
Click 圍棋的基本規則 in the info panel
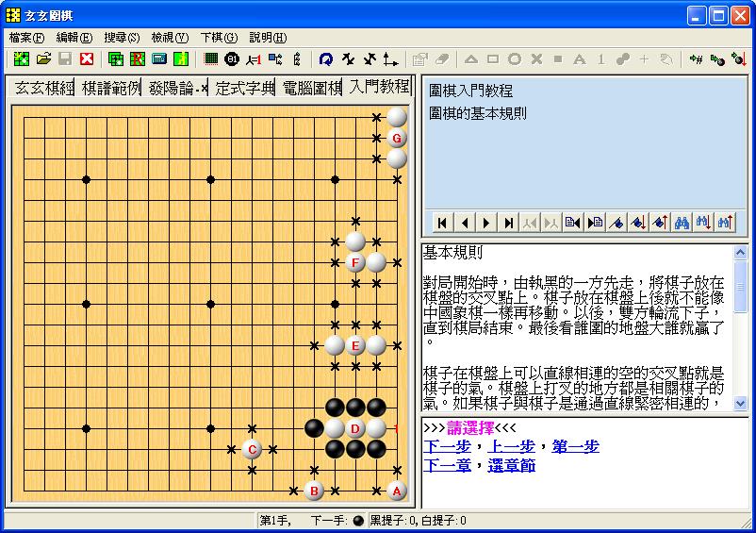click(478, 114)
